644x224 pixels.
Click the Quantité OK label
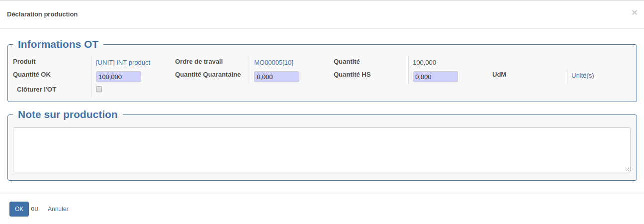click(x=32, y=75)
